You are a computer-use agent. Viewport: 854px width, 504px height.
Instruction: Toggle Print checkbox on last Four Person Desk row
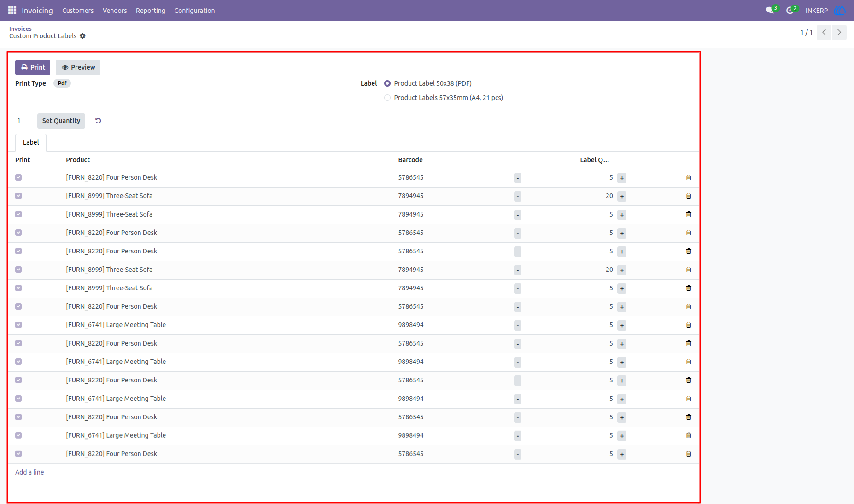[x=18, y=454]
